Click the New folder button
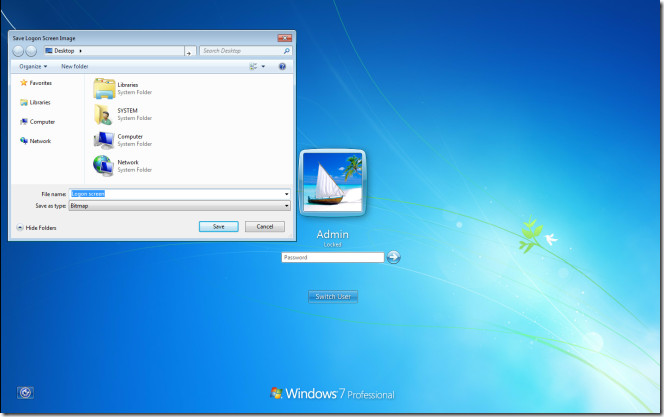 click(x=75, y=66)
